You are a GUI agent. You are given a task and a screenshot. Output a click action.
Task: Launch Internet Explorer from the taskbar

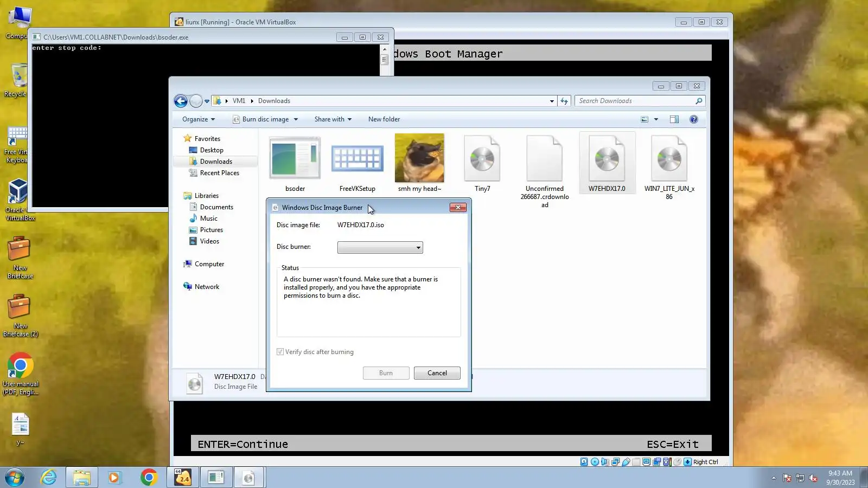49,477
